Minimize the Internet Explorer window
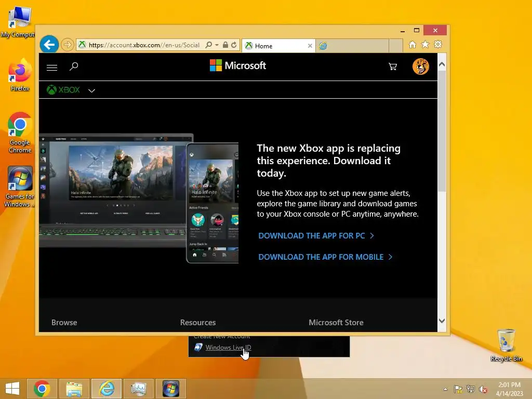 pyautogui.click(x=403, y=31)
